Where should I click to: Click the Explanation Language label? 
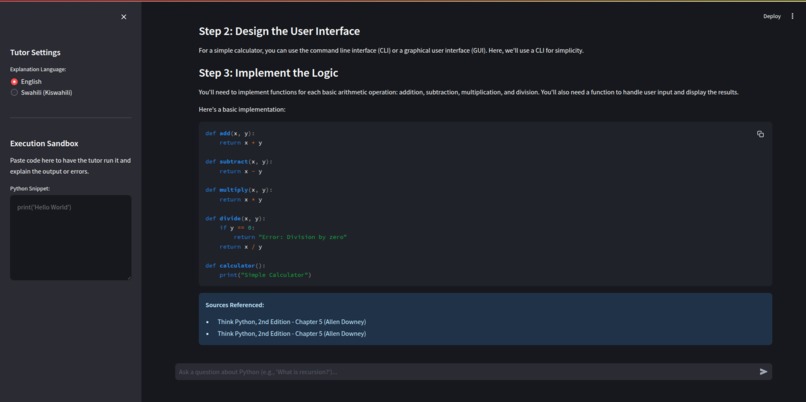pos(38,69)
